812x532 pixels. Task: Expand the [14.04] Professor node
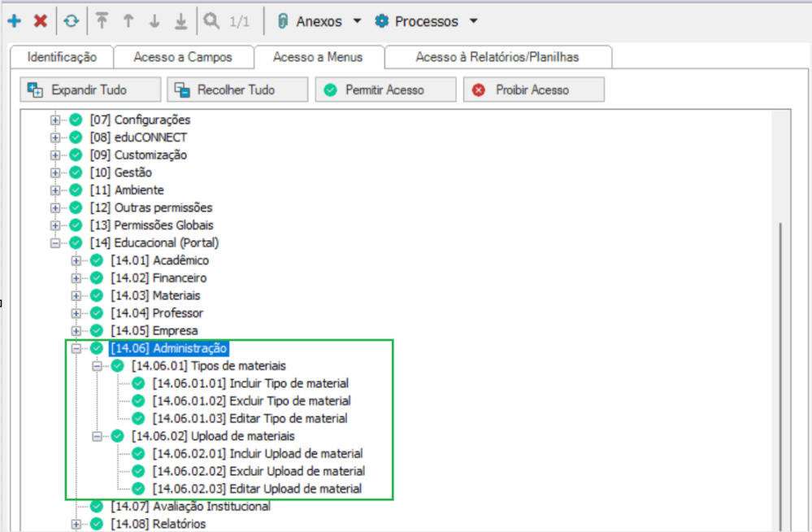coord(76,314)
